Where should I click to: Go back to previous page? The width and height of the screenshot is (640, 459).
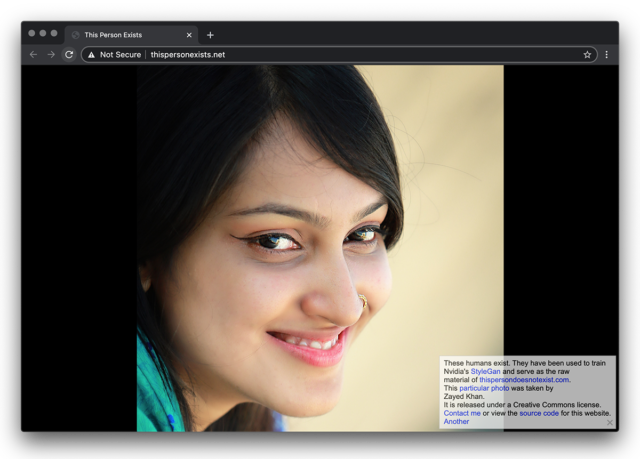[x=33, y=55]
